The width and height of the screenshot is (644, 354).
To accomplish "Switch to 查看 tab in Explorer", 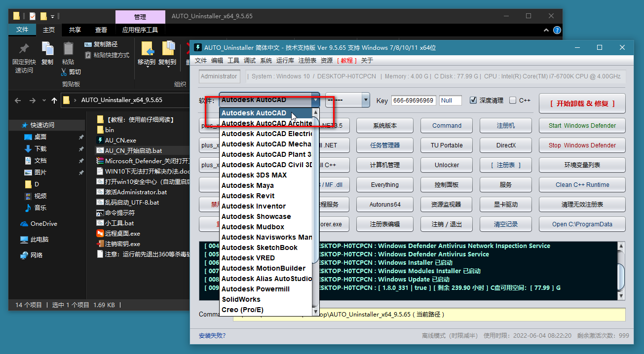I will [x=101, y=30].
